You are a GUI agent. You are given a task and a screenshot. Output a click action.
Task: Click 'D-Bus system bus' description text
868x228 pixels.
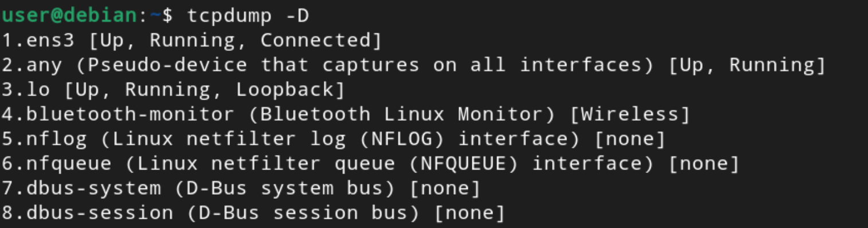pyautogui.click(x=285, y=188)
